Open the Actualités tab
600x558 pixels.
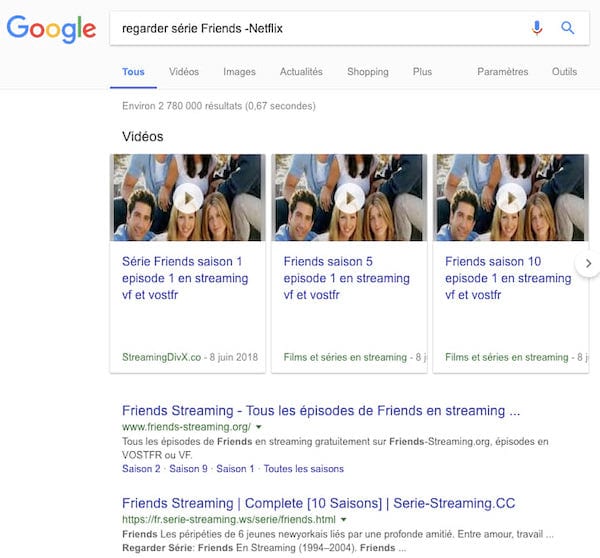point(301,72)
